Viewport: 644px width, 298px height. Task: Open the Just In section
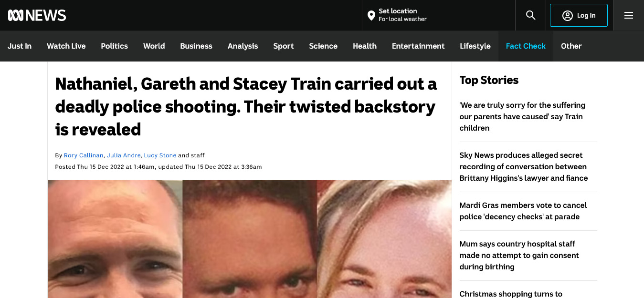tap(20, 46)
